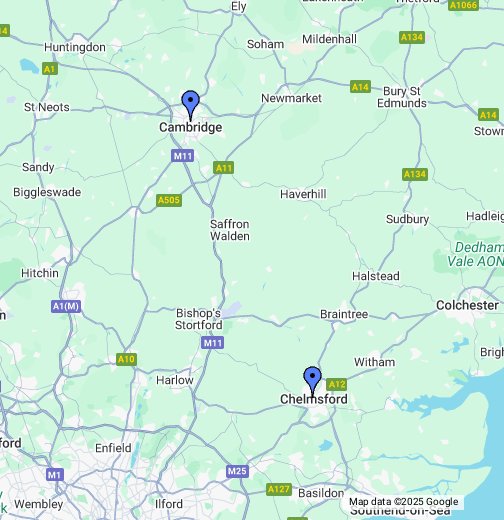Viewport: 504px width, 520px height.
Task: Click the Dedham Vale AONB park label
Action: pyautogui.click(x=476, y=254)
